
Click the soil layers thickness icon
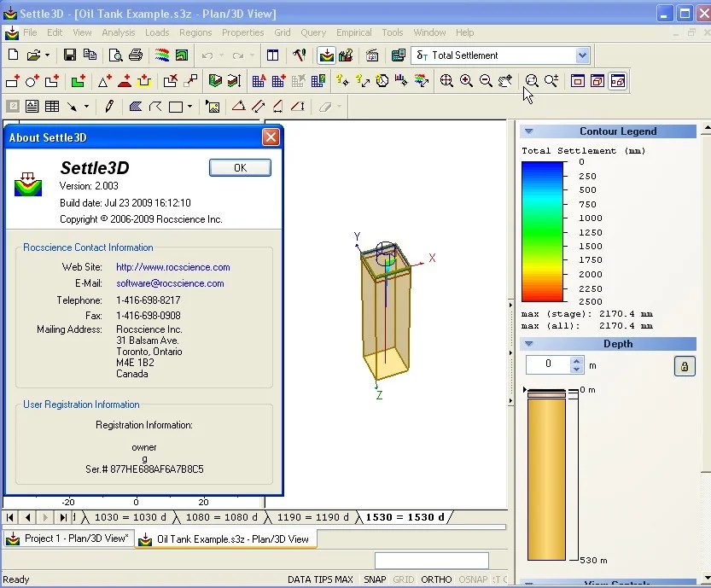235,81
